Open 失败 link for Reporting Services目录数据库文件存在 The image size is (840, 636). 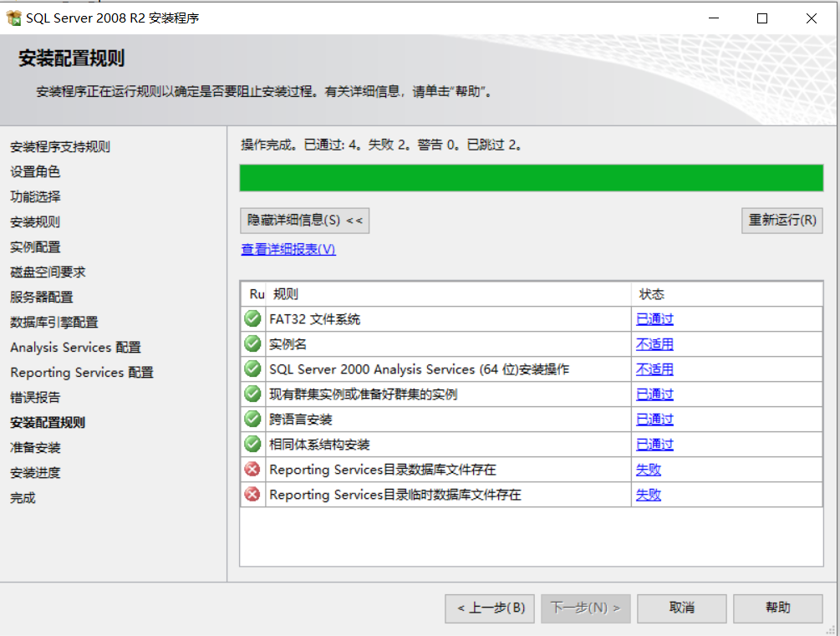coord(649,470)
